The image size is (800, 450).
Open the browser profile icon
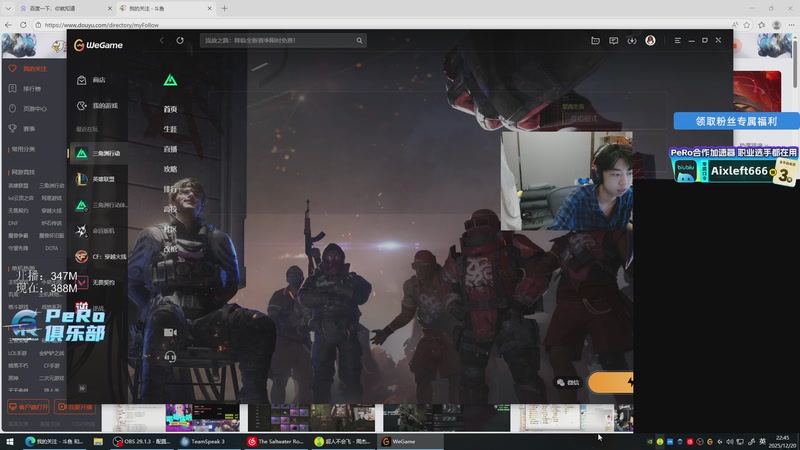point(777,24)
